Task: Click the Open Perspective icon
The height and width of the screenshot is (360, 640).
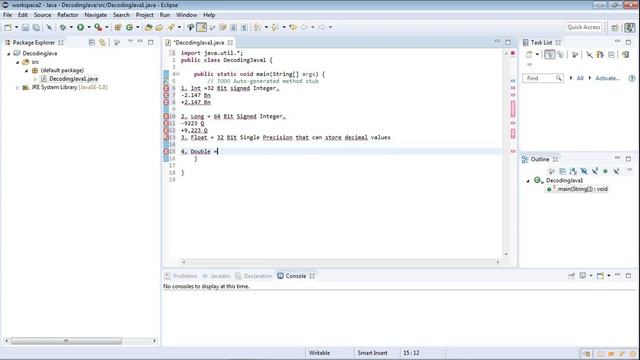Action: [x=615, y=27]
